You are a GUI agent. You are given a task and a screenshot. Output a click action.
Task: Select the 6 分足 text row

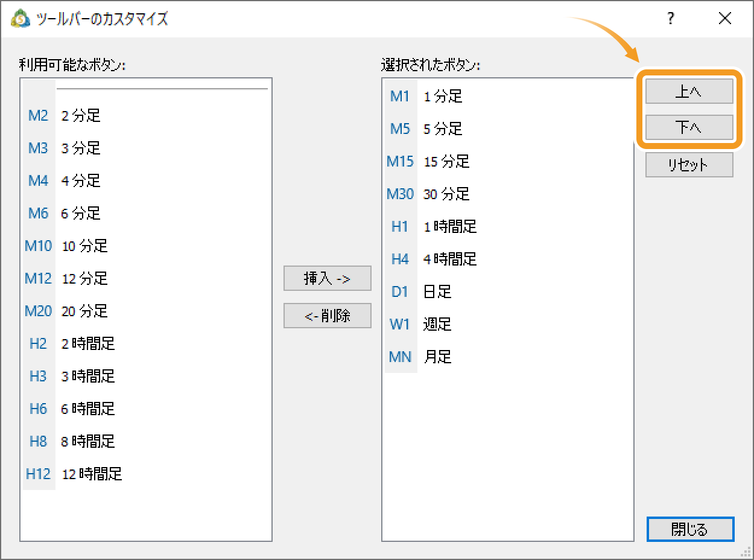(81, 214)
